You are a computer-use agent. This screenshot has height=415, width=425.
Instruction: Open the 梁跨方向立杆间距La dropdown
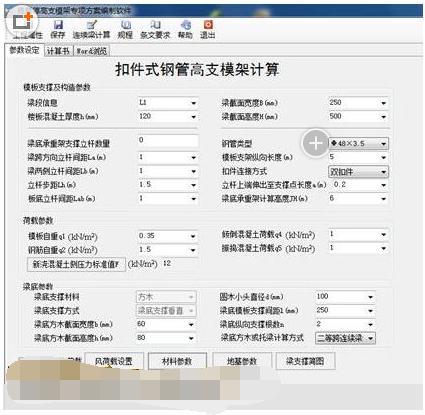pyautogui.click(x=168, y=157)
